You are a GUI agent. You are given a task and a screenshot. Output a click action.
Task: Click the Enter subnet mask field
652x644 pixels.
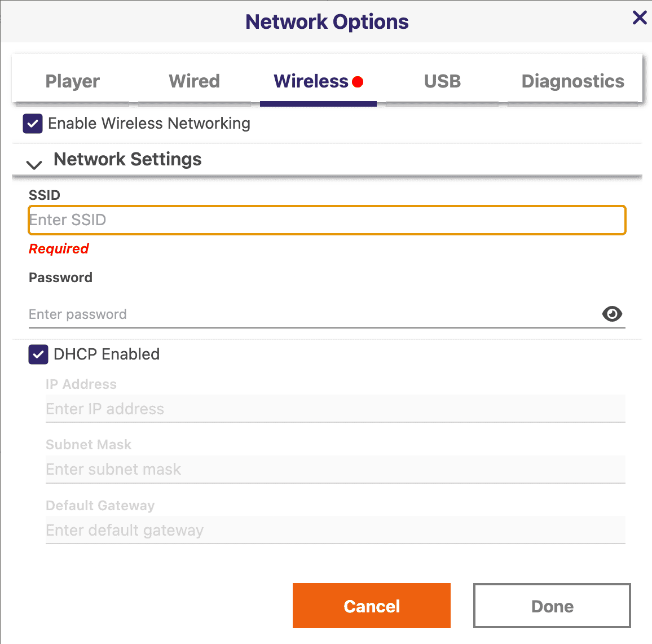335,469
